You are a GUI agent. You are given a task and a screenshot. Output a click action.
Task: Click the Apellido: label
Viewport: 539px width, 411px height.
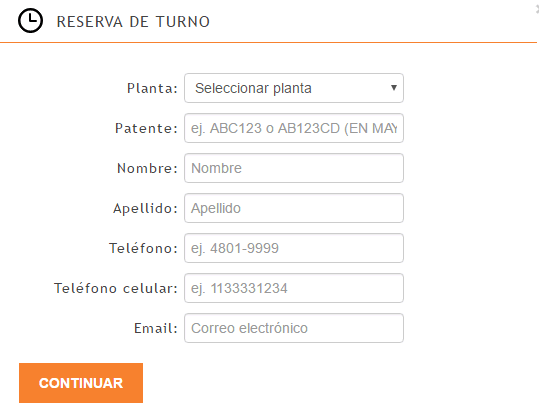tap(145, 209)
